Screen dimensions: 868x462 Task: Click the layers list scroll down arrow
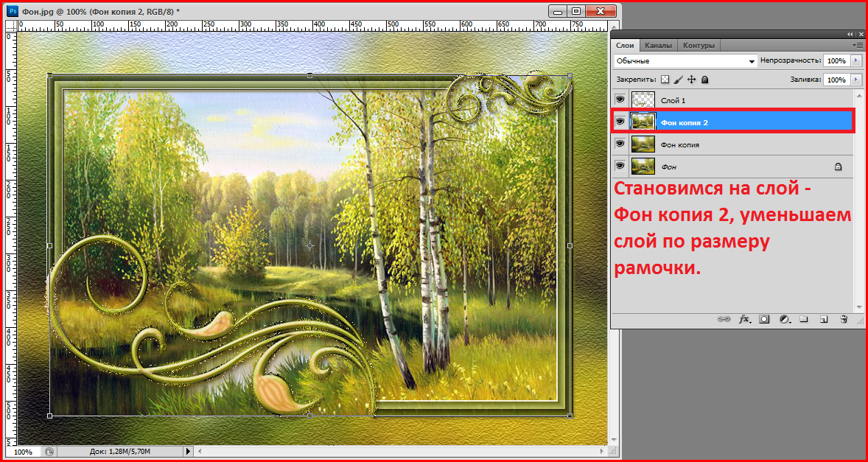[x=858, y=306]
